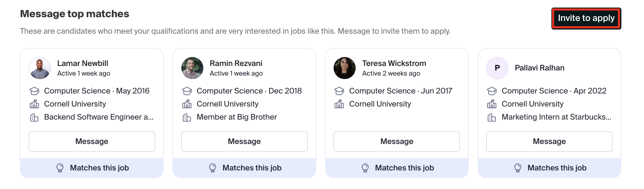The height and width of the screenshot is (189, 644).
Task: Click the Invite to apply button
Action: point(586,18)
